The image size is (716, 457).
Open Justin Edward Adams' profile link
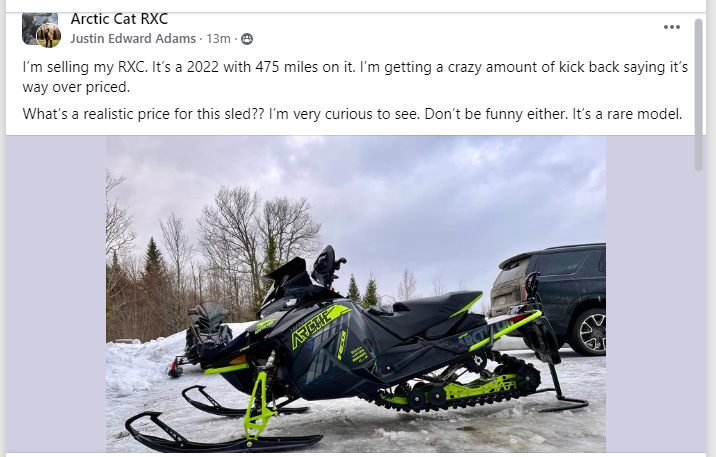(133, 39)
